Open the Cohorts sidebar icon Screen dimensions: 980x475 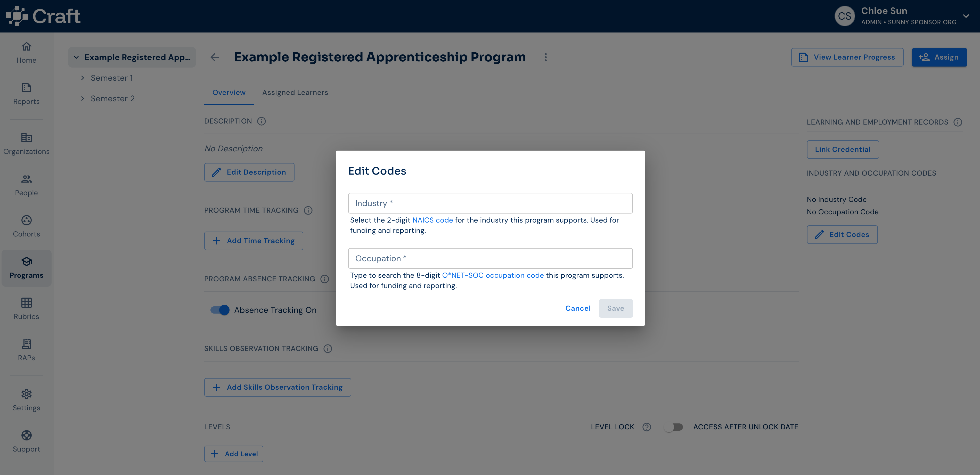(x=26, y=220)
